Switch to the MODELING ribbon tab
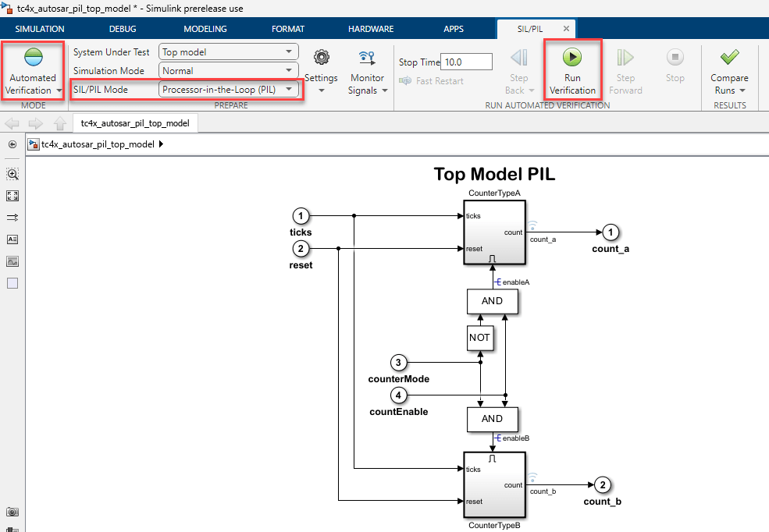The image size is (769, 532). 205,29
